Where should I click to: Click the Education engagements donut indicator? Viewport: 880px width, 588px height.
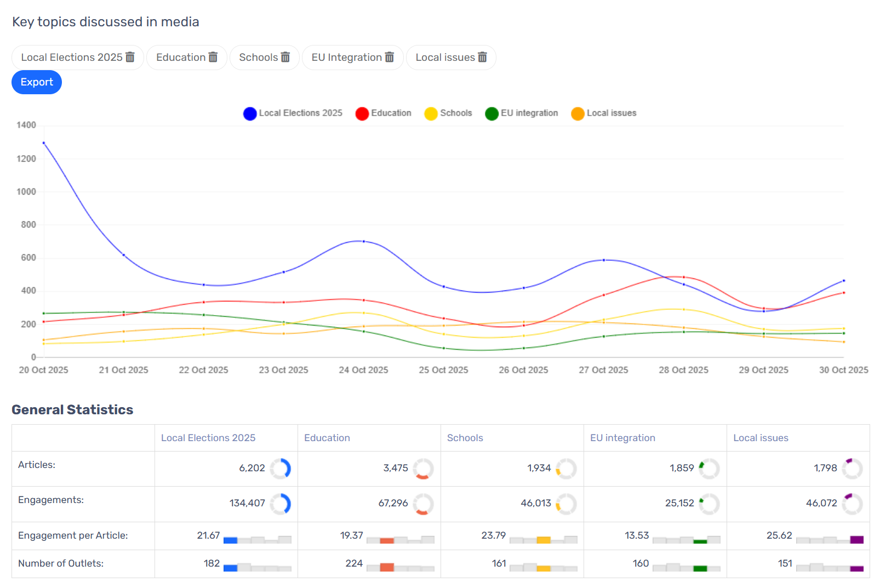[x=423, y=504]
